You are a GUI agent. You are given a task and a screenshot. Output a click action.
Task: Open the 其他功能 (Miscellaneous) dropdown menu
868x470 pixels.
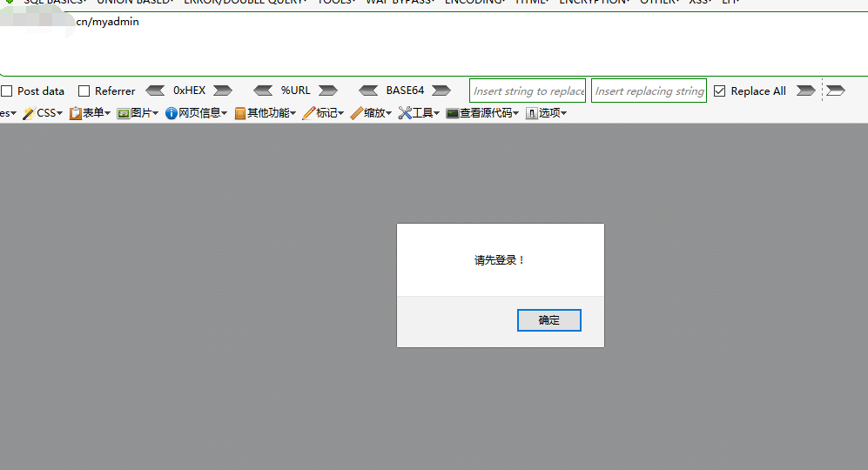[x=266, y=113]
